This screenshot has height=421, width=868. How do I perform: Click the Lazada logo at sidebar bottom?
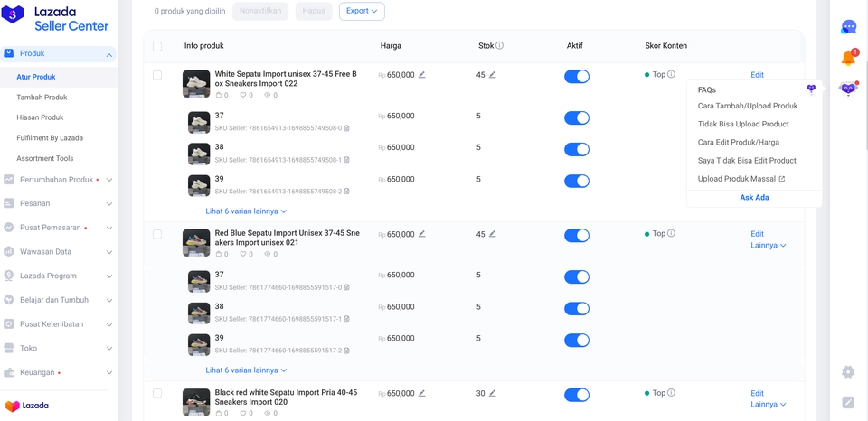(x=26, y=406)
